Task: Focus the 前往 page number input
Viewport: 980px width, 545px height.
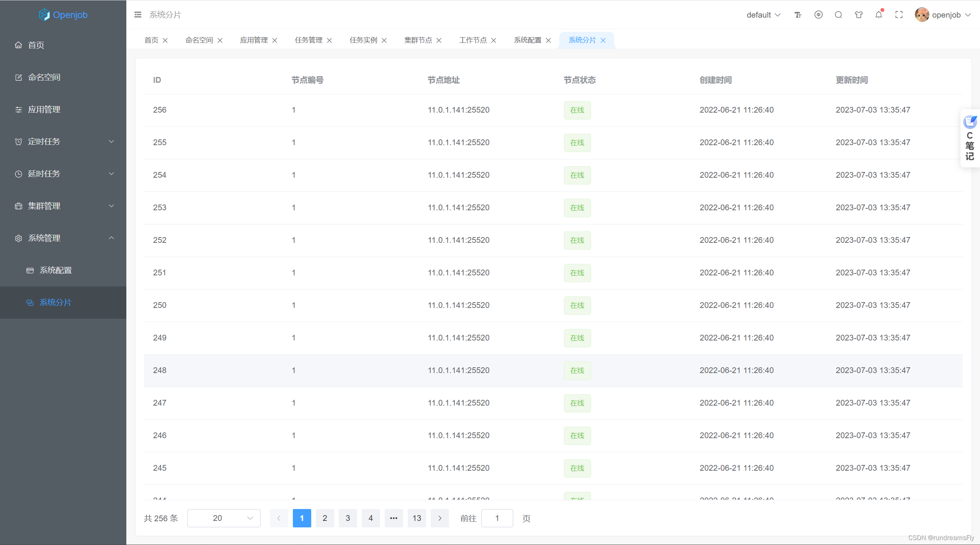Action: pos(497,518)
